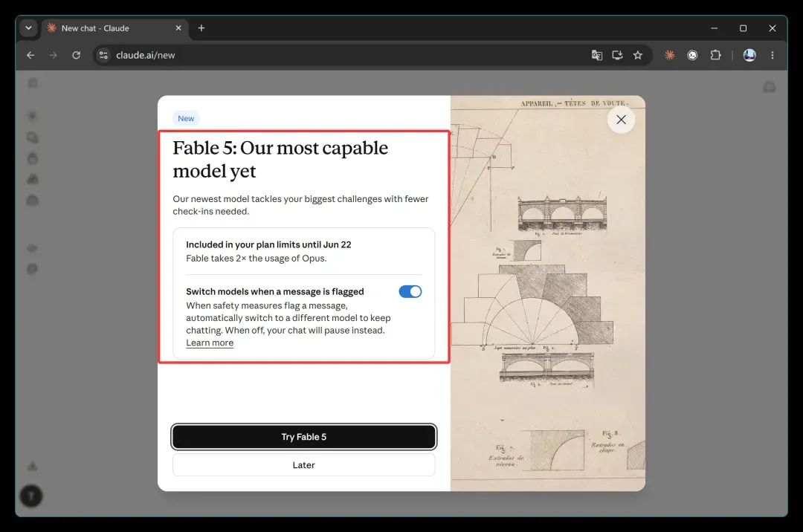The width and height of the screenshot is (803, 532).
Task: Go forward in browser history
Action: (x=54, y=55)
